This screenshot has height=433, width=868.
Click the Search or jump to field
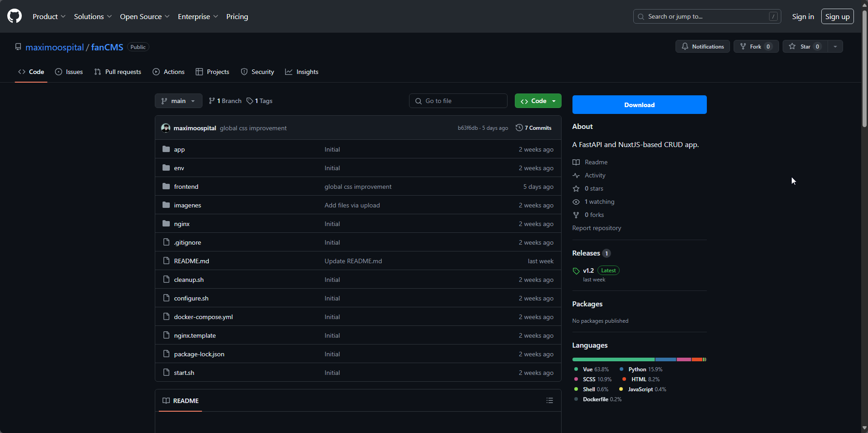(707, 16)
